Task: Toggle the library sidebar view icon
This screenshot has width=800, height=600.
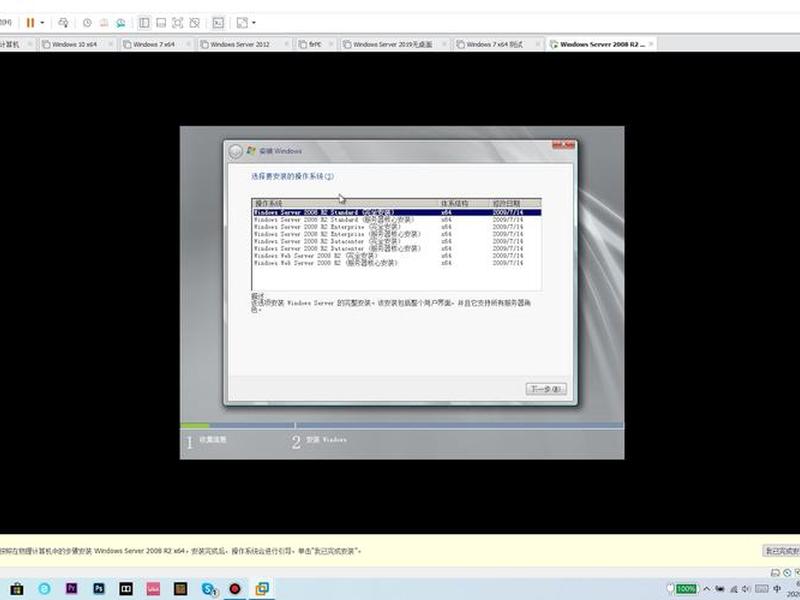Action: 144,22
